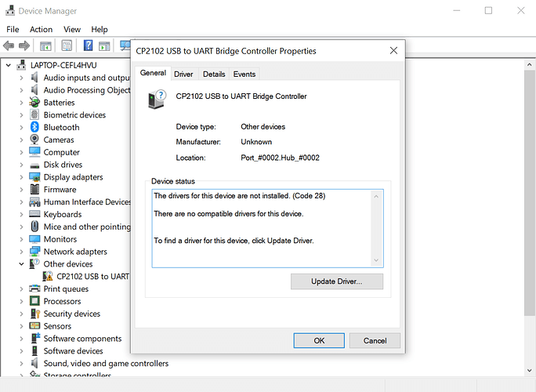Select the Network adapters icon
This screenshot has width=536, height=392.
(x=34, y=252)
